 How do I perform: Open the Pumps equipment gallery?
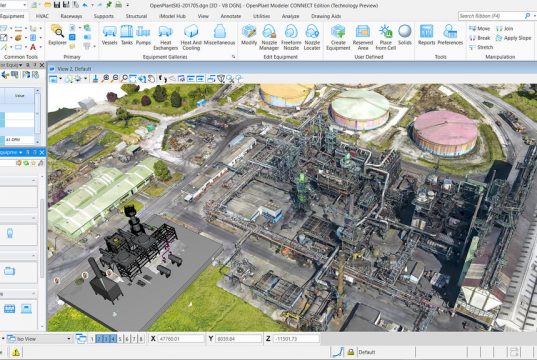click(x=143, y=35)
